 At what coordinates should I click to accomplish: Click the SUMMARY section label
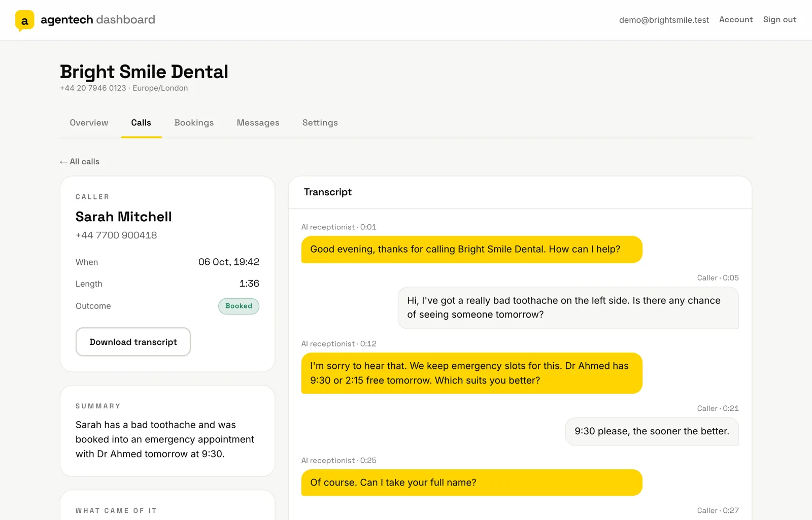pos(98,406)
